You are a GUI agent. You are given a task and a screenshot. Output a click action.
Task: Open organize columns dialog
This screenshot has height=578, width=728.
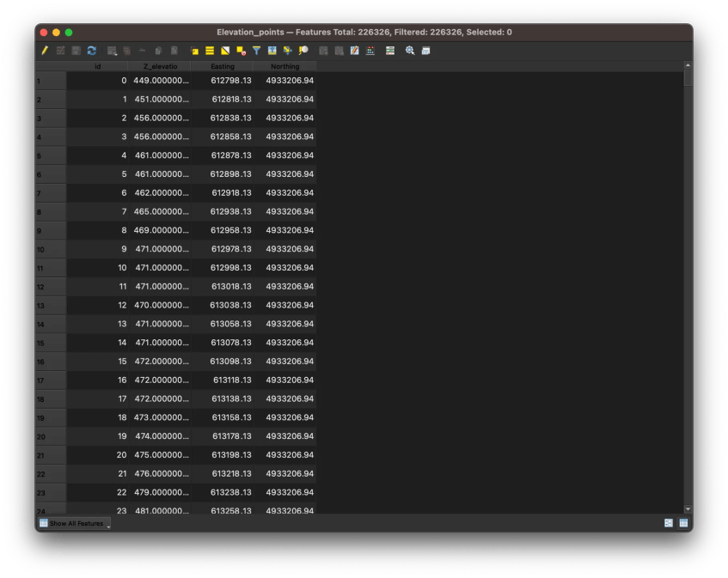[355, 51]
